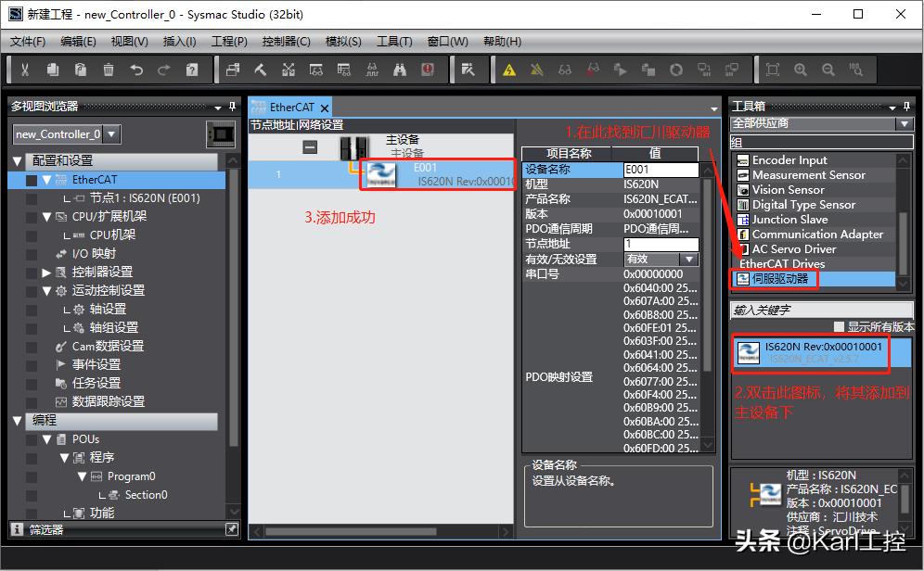This screenshot has height=571, width=924.
Task: Click the Undo arrow in toolbar
Action: (136, 70)
